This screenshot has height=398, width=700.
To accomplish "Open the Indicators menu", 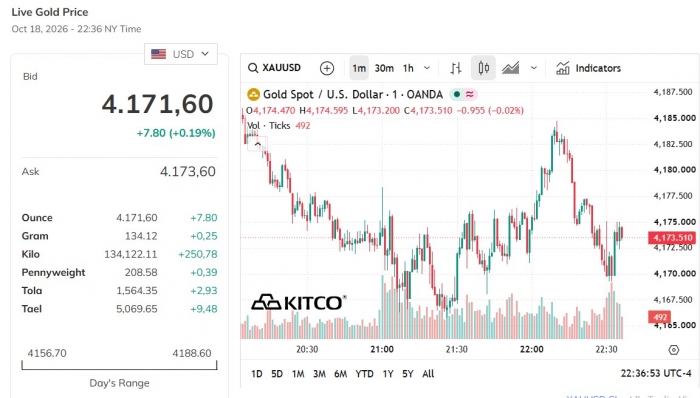I will [588, 68].
